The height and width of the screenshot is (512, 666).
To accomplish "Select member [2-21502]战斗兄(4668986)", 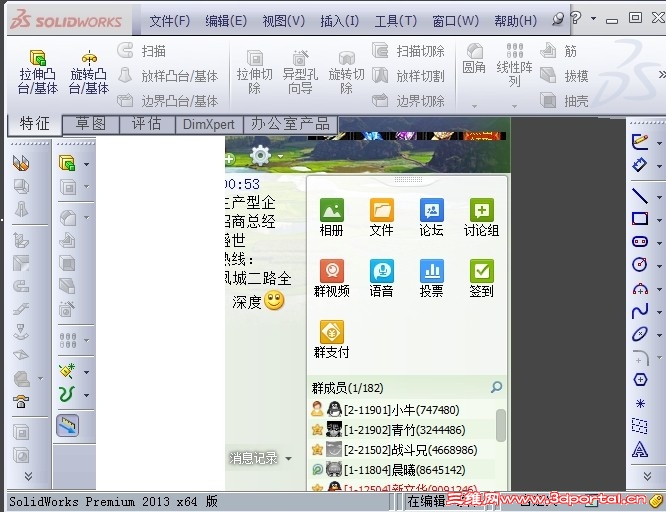I will tap(402, 450).
